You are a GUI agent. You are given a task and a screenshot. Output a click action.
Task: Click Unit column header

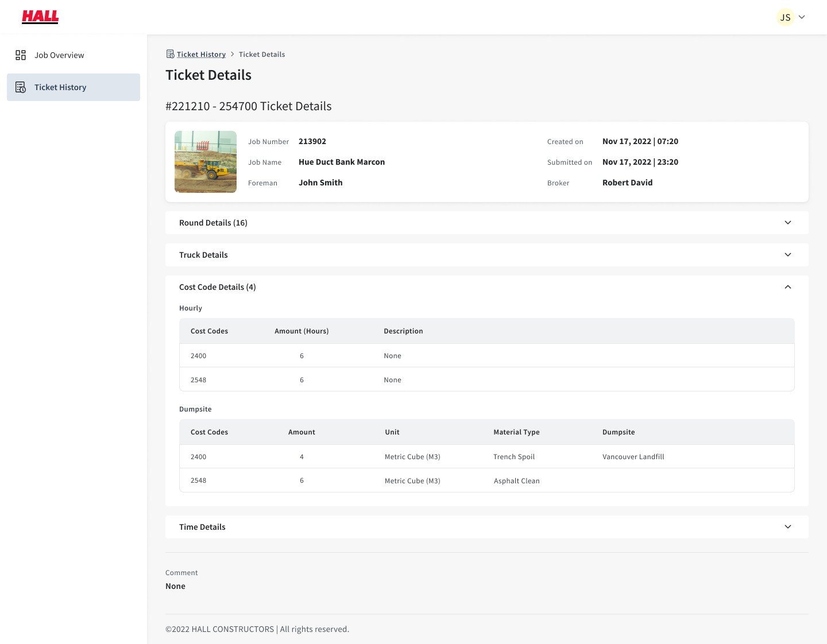pyautogui.click(x=392, y=432)
